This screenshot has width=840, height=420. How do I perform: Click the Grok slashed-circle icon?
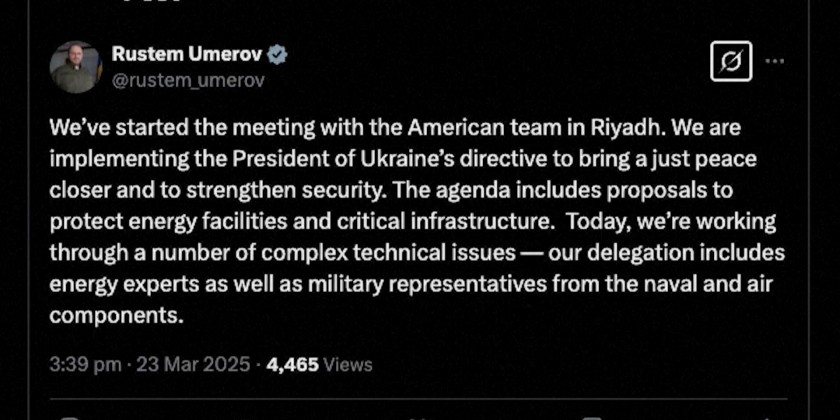[731, 61]
